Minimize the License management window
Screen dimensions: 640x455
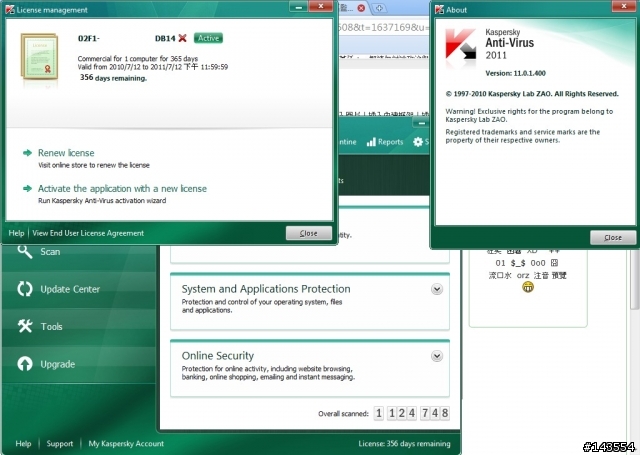(x=299, y=7)
